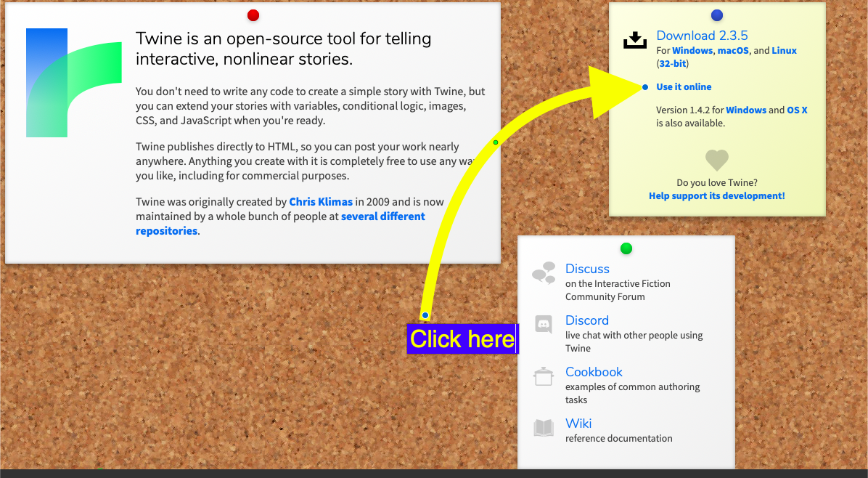Click 'Help support its development!' link
Image resolution: width=868 pixels, height=478 pixels.
tap(717, 196)
